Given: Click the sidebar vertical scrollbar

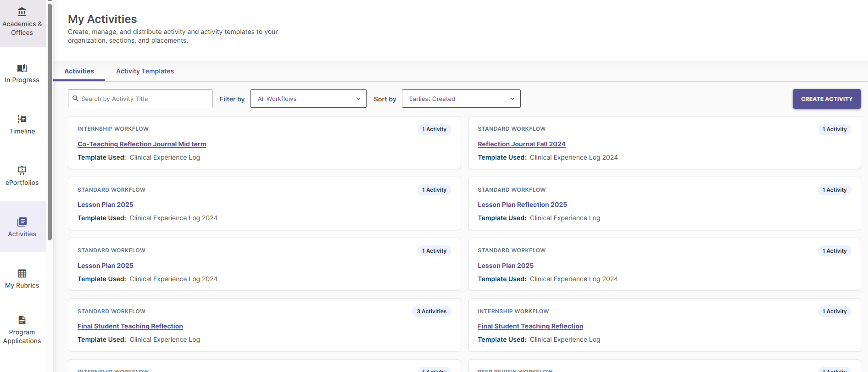Looking at the screenshot, I should click(x=50, y=122).
